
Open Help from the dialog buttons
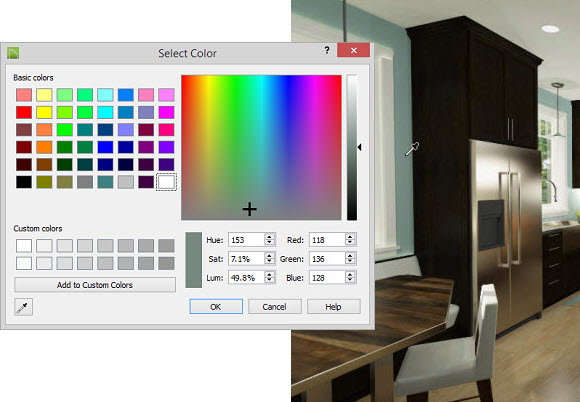pyautogui.click(x=333, y=307)
